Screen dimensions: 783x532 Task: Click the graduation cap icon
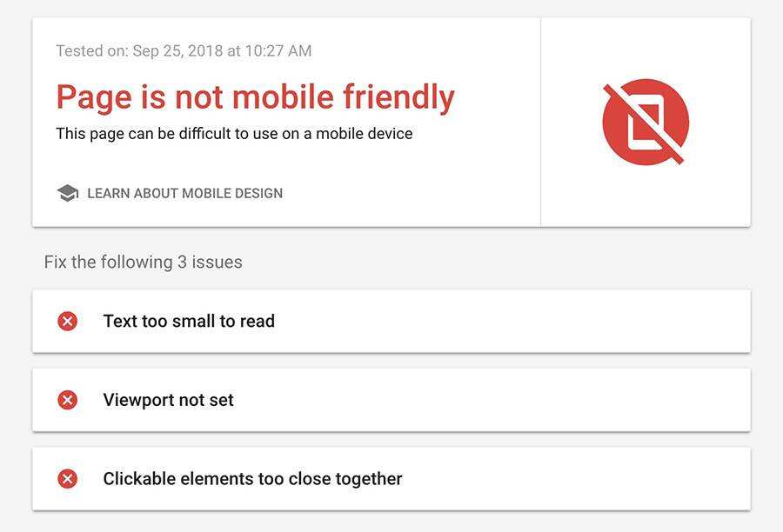pos(67,193)
